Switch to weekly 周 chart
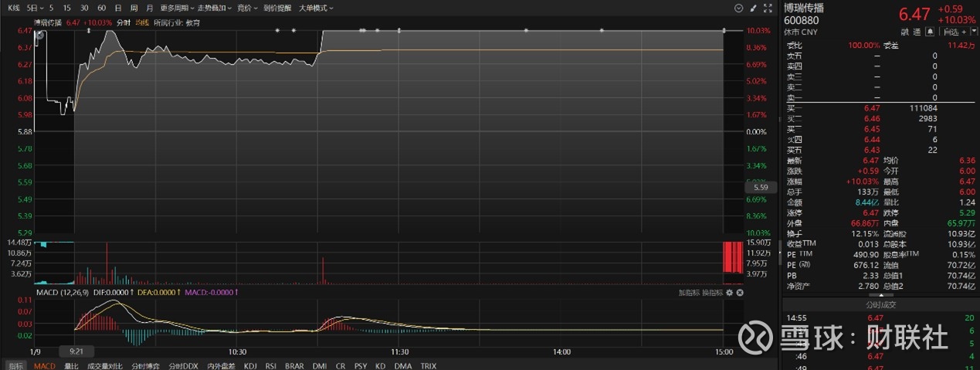This screenshot has width=980, height=370. coord(134,8)
